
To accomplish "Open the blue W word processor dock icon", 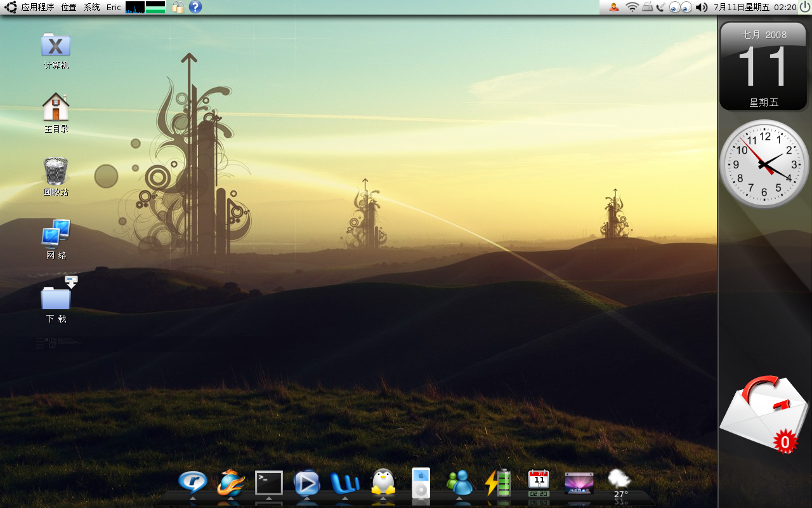I will [x=345, y=483].
